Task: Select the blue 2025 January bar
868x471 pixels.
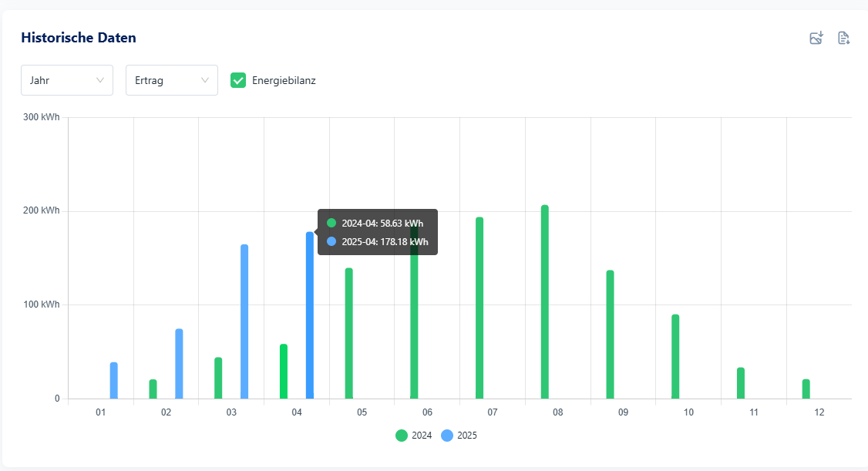Action: (x=114, y=381)
